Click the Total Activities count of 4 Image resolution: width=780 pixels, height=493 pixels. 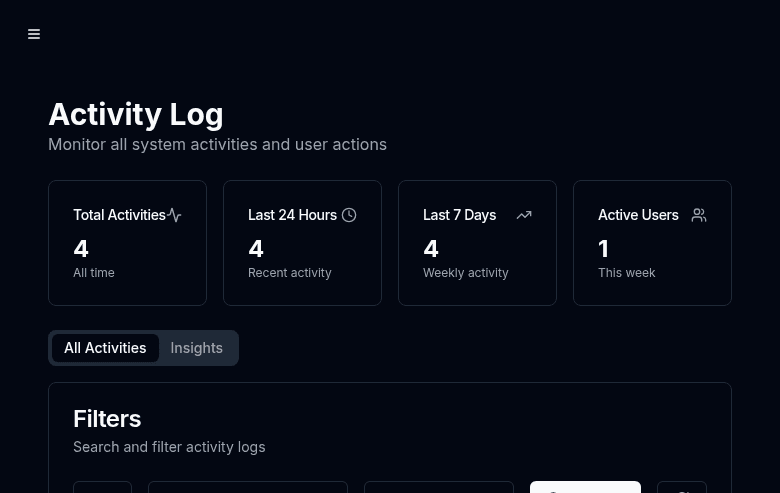click(x=81, y=249)
